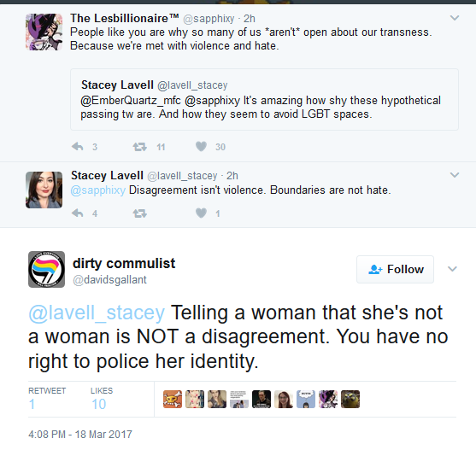Follow dirty commulist
This screenshot has height=450, width=476.
coord(396,269)
